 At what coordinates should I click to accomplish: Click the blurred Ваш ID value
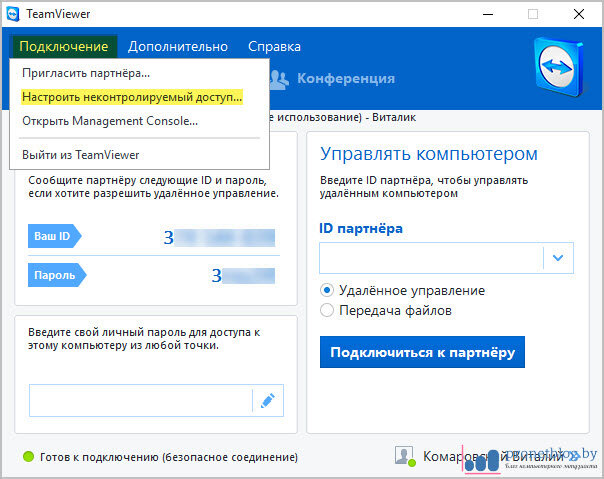(x=219, y=238)
